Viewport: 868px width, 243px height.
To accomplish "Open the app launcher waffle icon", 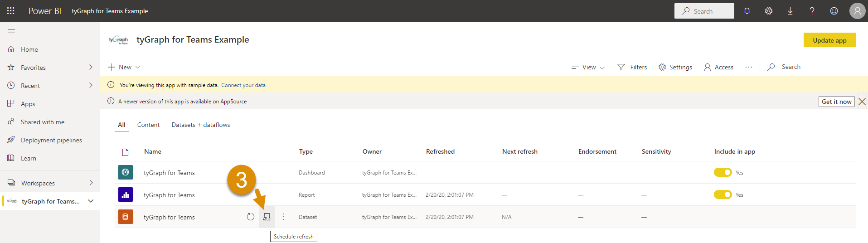I will pos(11,11).
